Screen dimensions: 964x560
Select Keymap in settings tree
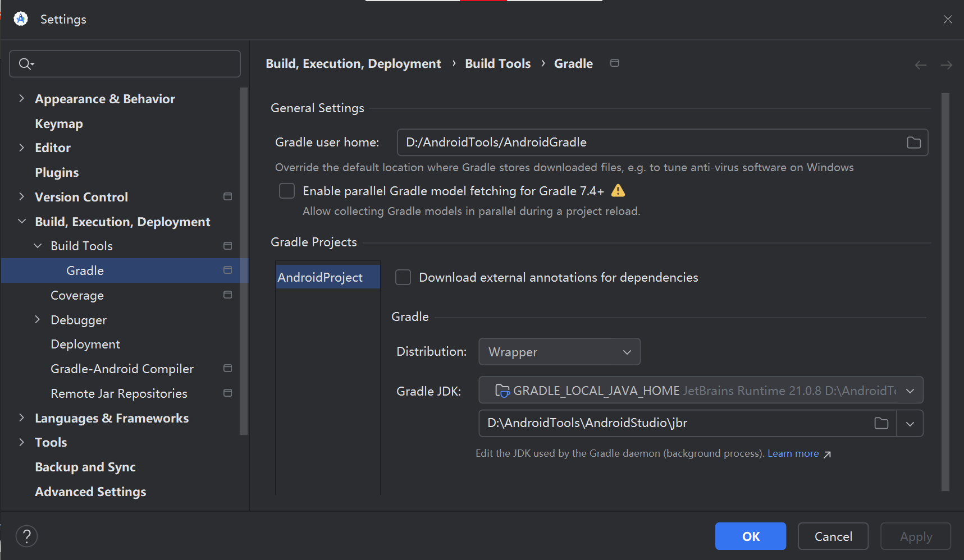[59, 123]
